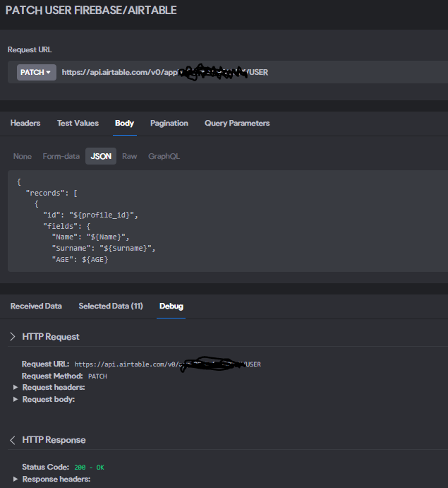Viewport: 448px width, 488px height.
Task: Open the Test Values tab
Action: (x=78, y=123)
